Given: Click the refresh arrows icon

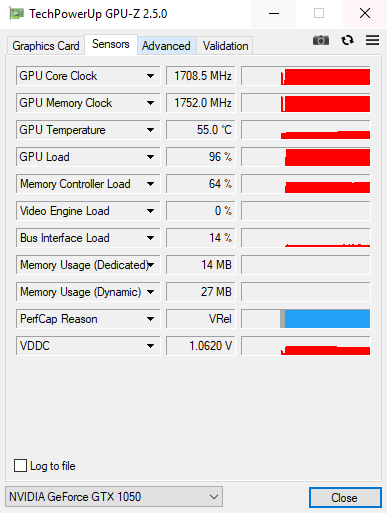Looking at the screenshot, I should (x=347, y=40).
